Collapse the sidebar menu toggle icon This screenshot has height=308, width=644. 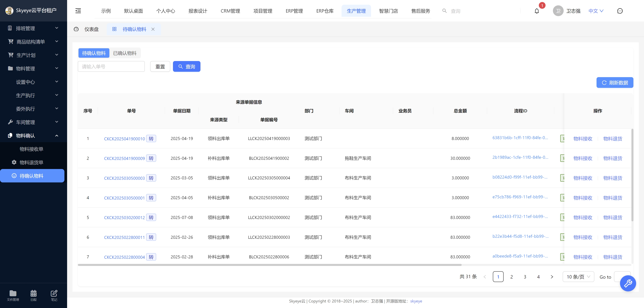point(78,11)
